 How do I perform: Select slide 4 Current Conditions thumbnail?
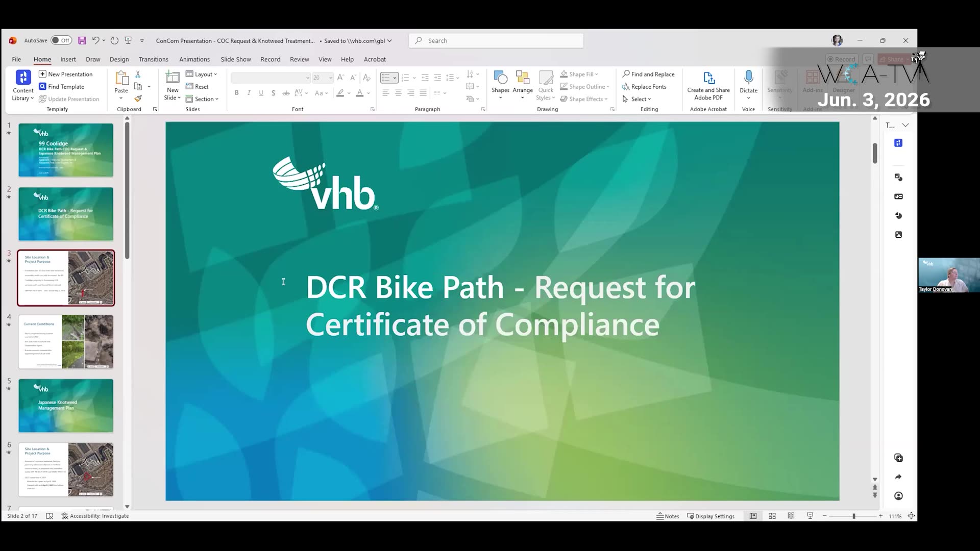[66, 341]
